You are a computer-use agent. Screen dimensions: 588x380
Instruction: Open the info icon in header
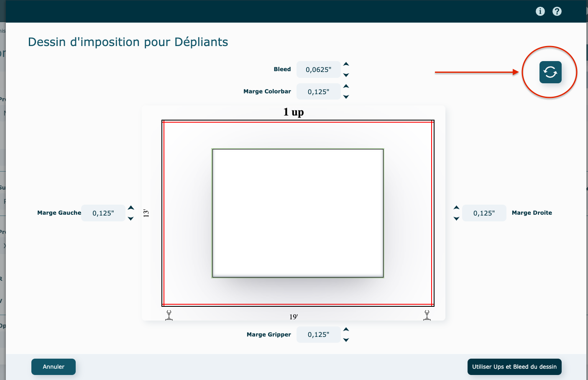pyautogui.click(x=540, y=11)
